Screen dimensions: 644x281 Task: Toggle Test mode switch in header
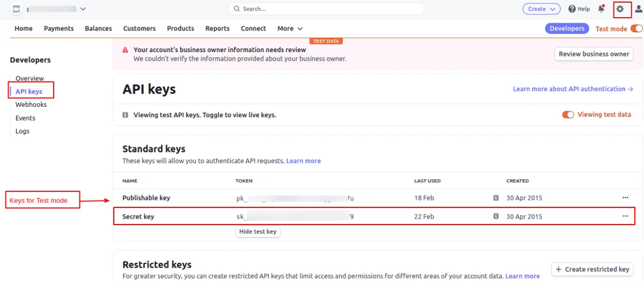tap(636, 28)
